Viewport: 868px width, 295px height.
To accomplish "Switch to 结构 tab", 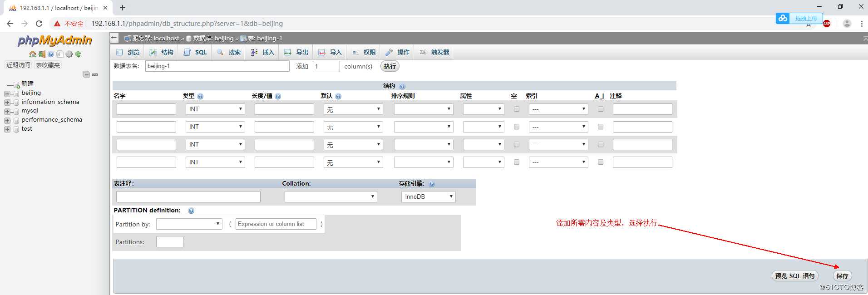I will [162, 52].
